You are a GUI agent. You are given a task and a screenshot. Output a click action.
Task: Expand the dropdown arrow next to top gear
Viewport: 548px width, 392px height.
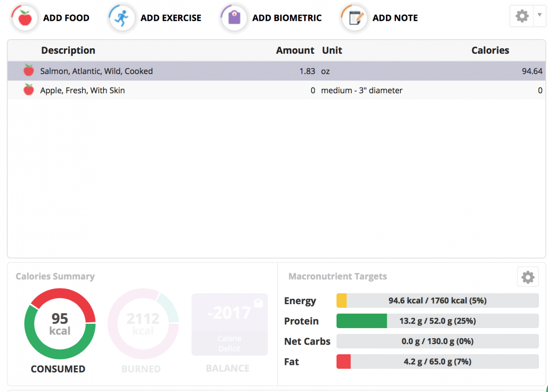coord(540,15)
